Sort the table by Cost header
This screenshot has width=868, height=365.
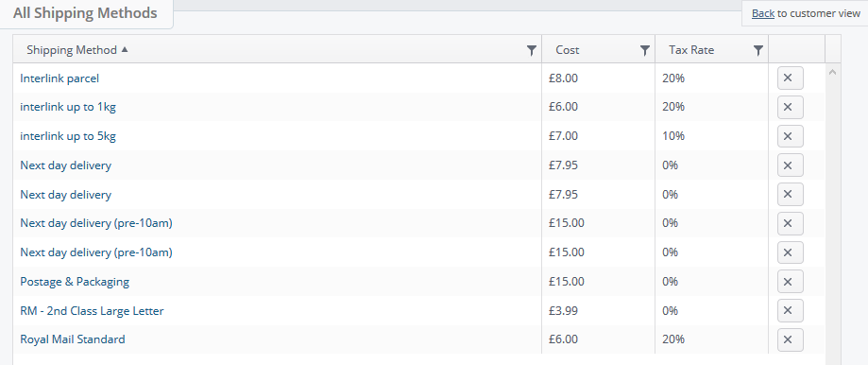click(x=568, y=50)
